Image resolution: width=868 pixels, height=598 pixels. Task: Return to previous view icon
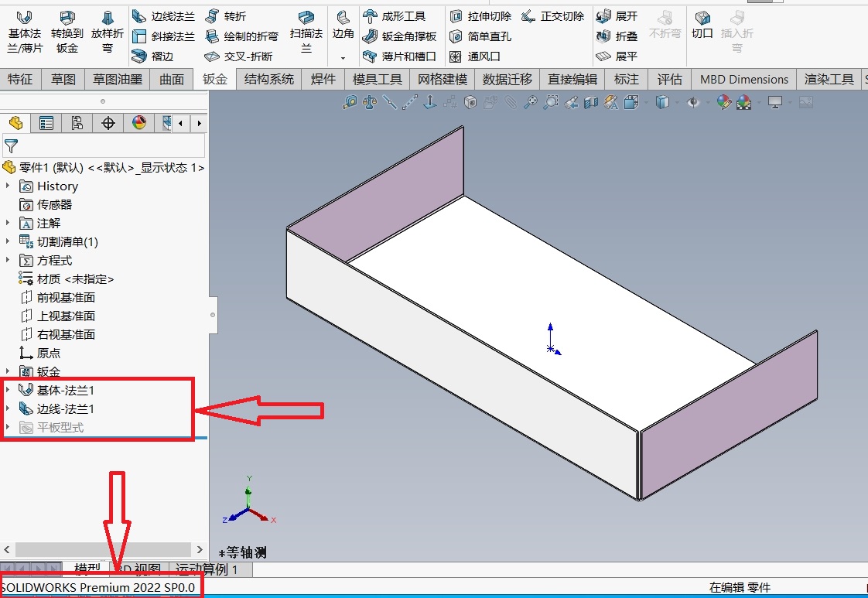click(571, 102)
